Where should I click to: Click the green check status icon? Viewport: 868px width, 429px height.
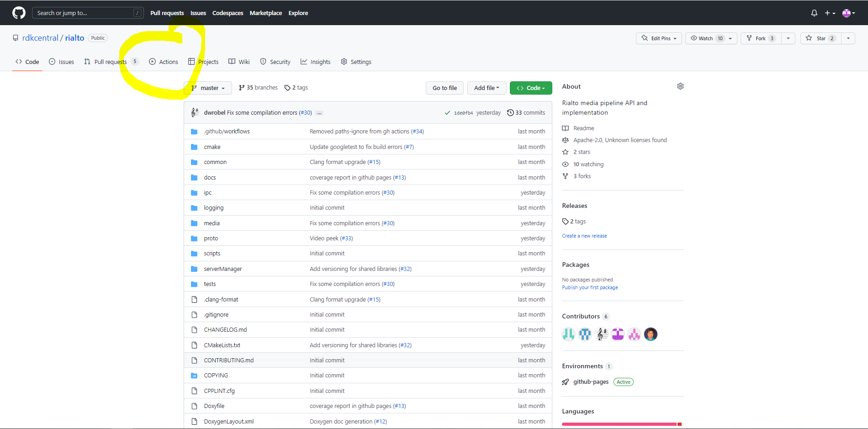(x=447, y=113)
